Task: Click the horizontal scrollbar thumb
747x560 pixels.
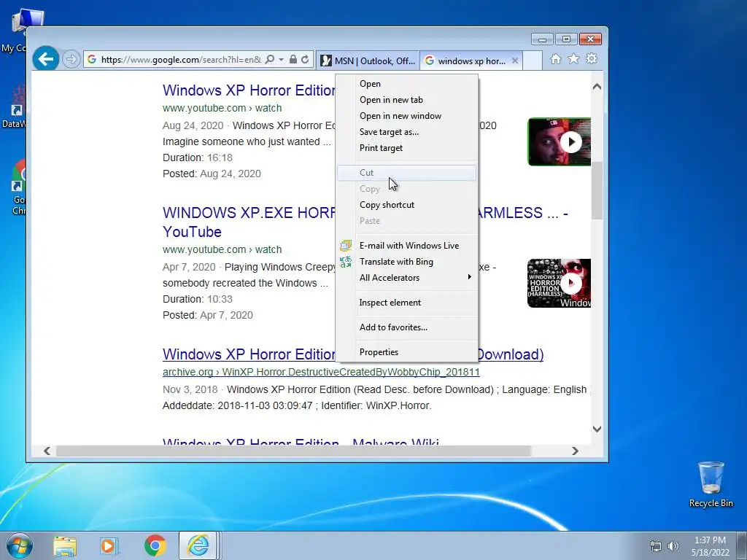Action: pyautogui.click(x=293, y=451)
